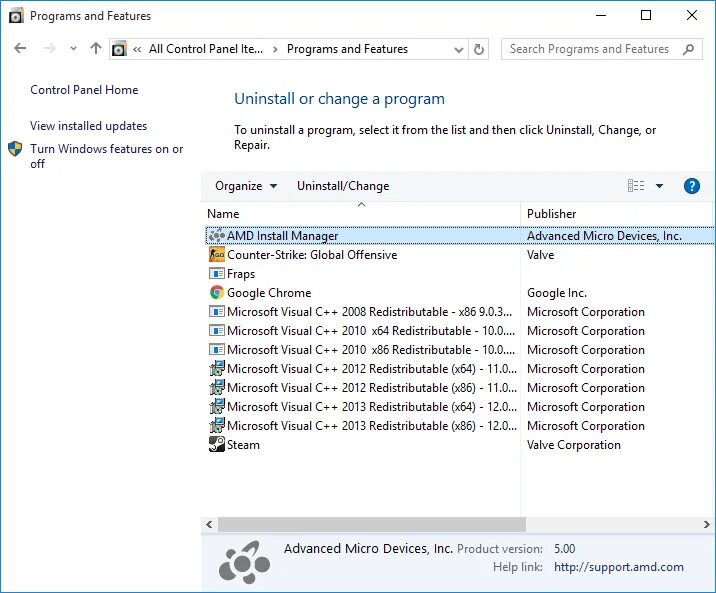Click the Google Inc. publisher cell
This screenshot has width=716, height=593.
557,293
